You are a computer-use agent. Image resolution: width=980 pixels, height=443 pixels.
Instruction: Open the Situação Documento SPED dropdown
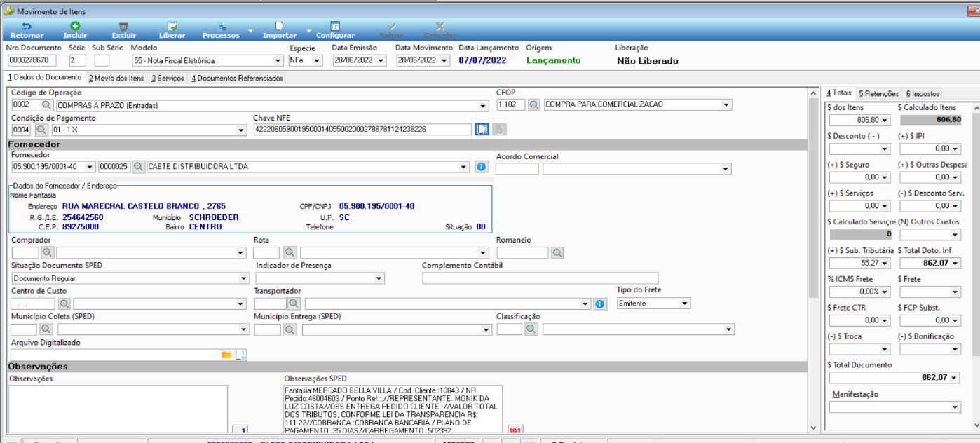click(x=243, y=278)
